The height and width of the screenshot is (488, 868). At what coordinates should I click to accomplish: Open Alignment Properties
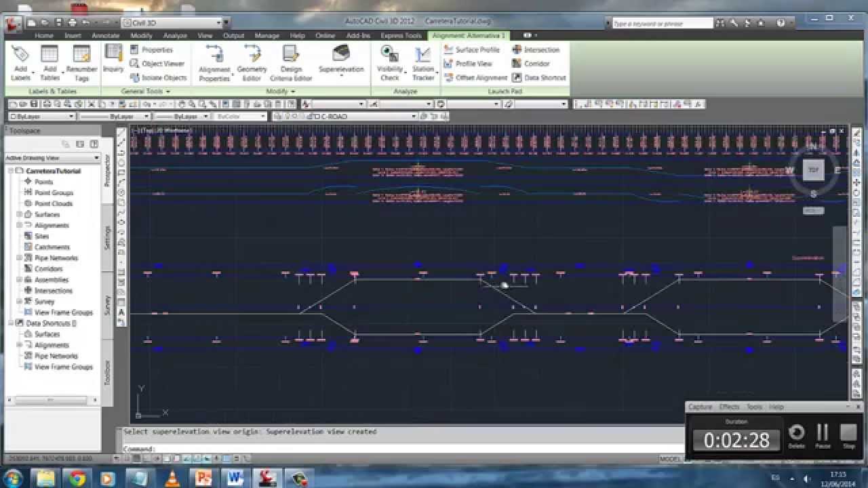tap(214, 64)
